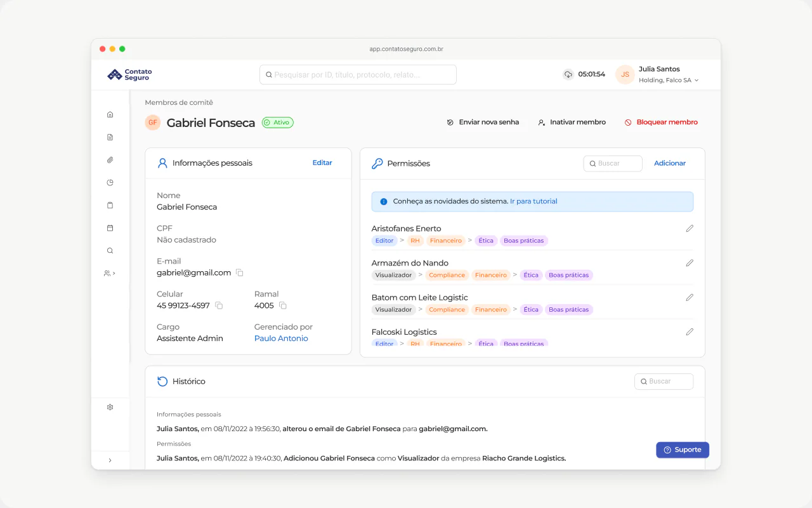Click the 05:01:54 session timer
The height and width of the screenshot is (508, 812).
point(591,74)
